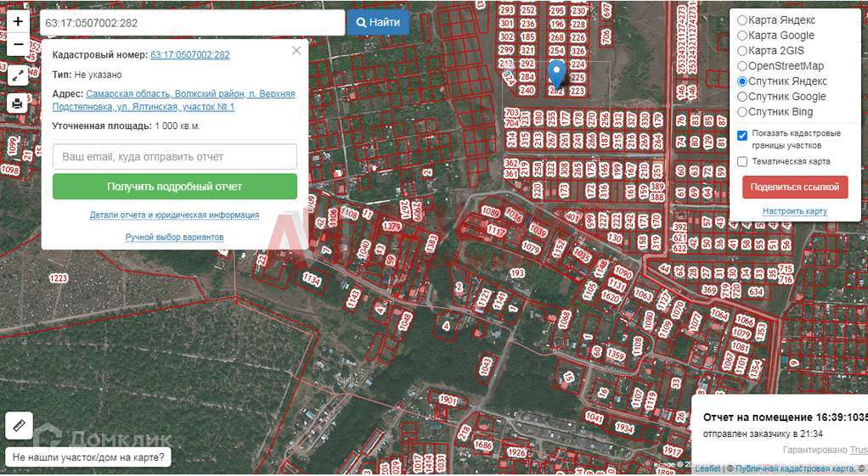Click parcel label 1098 on map
Screen dimensions: 868x476
coord(10,170)
